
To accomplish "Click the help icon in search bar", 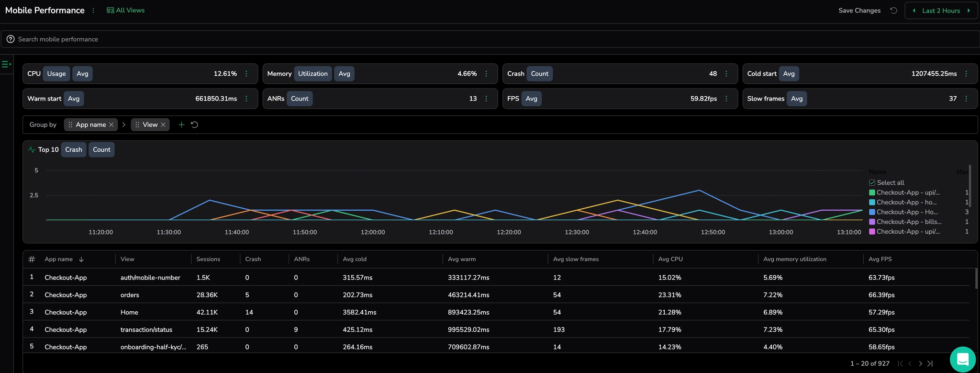I will (x=11, y=39).
